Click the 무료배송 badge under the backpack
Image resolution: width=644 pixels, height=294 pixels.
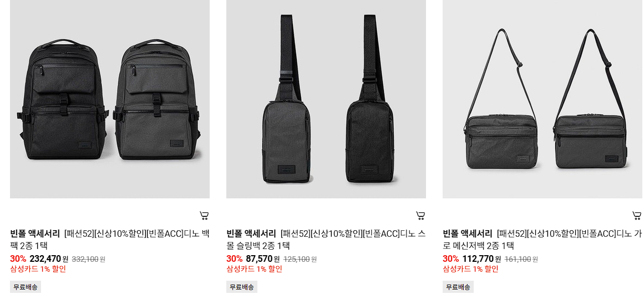click(26, 287)
